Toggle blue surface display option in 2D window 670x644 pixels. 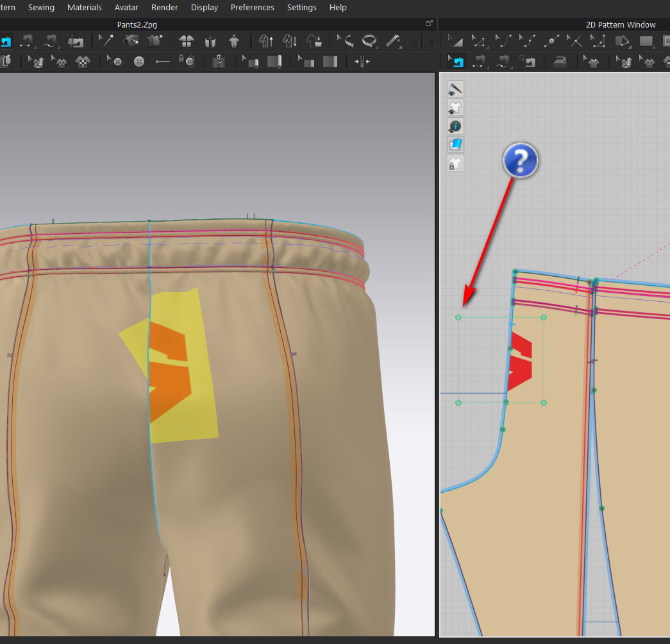pos(455,145)
